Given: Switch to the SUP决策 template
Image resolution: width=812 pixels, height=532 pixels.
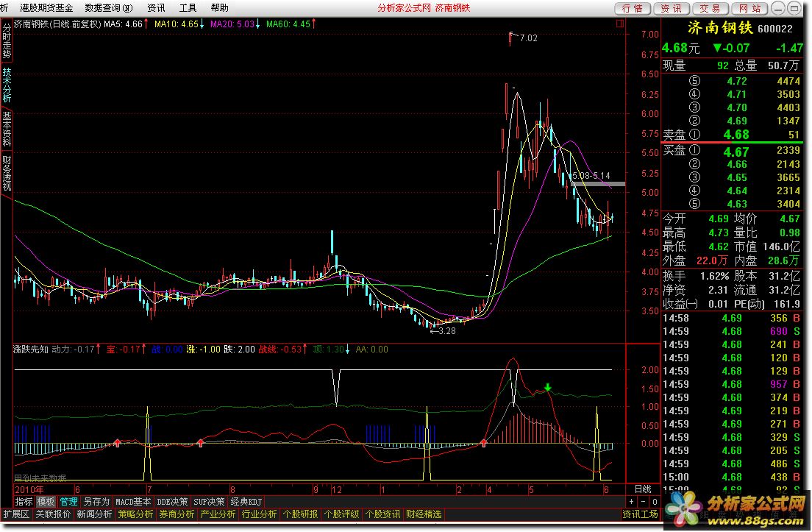Looking at the screenshot, I should [x=209, y=501].
